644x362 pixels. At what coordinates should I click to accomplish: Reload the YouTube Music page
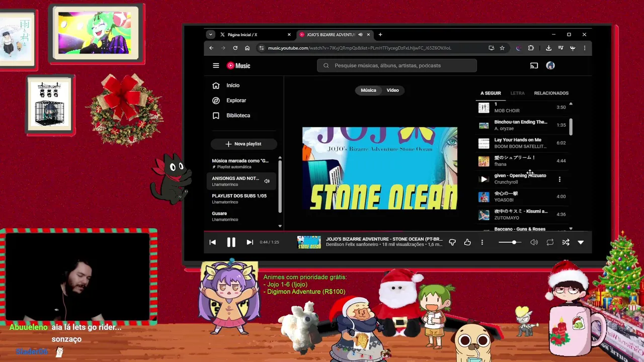pyautogui.click(x=235, y=48)
